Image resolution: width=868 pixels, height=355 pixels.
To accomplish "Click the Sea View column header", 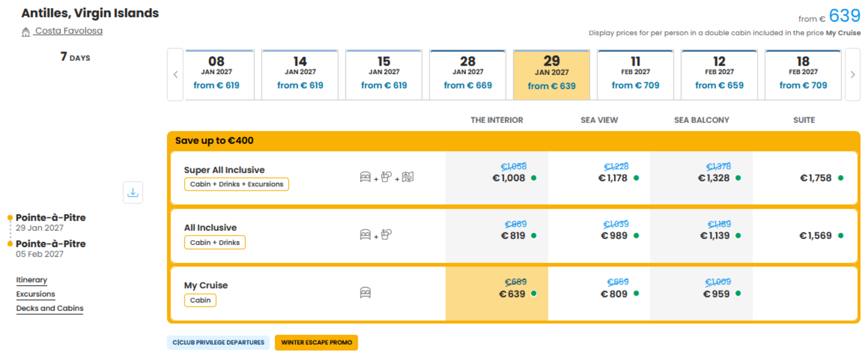I will [599, 120].
